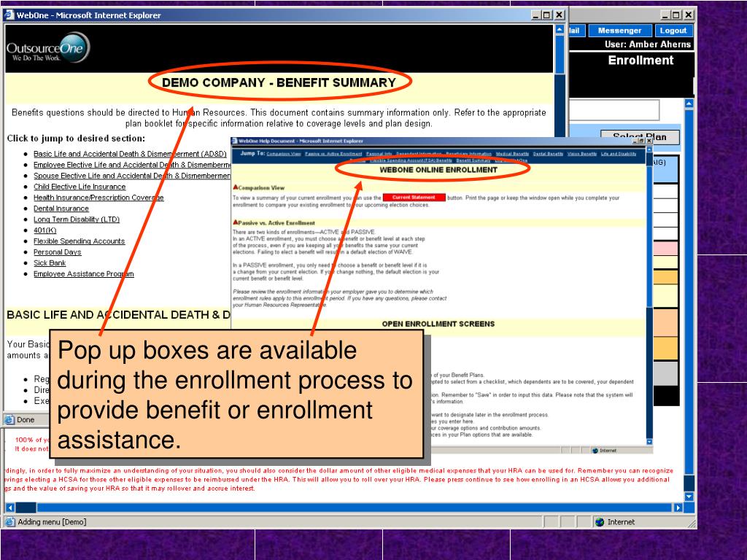Open Long Term Disability (LTD) link

pyautogui.click(x=76, y=219)
